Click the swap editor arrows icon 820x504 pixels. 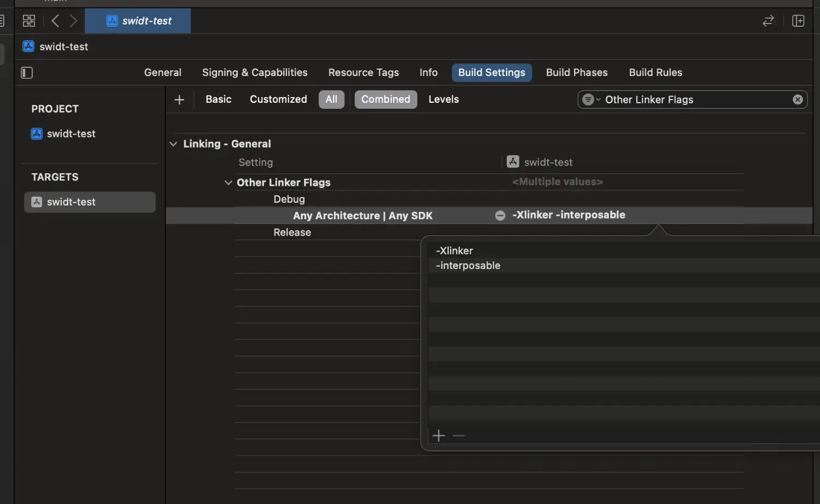coord(768,21)
